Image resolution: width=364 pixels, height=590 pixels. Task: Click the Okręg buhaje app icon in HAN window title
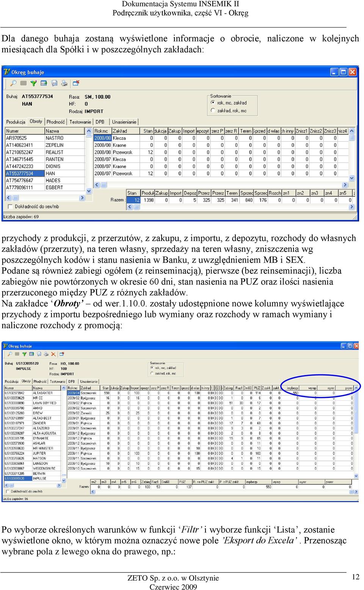7,72
